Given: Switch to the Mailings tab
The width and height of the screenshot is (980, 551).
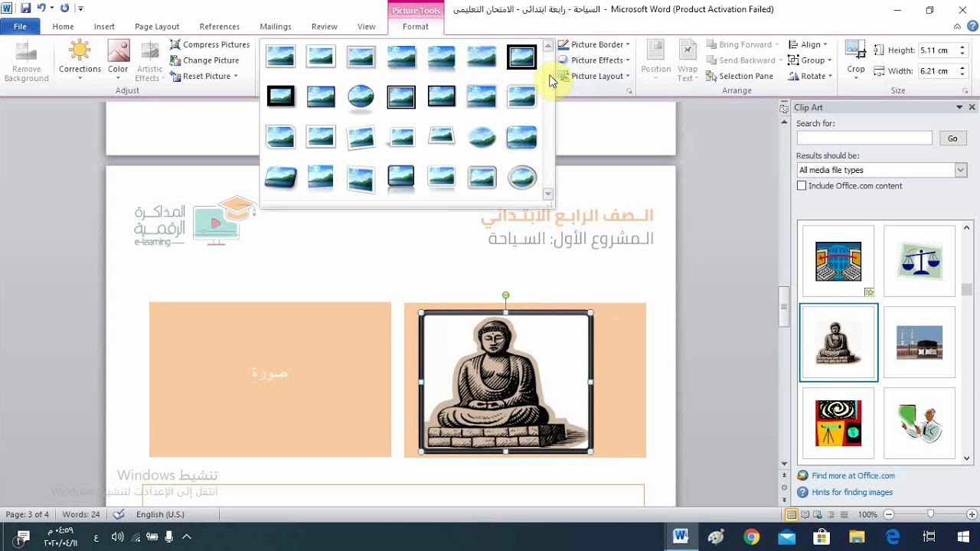Looking at the screenshot, I should [276, 27].
